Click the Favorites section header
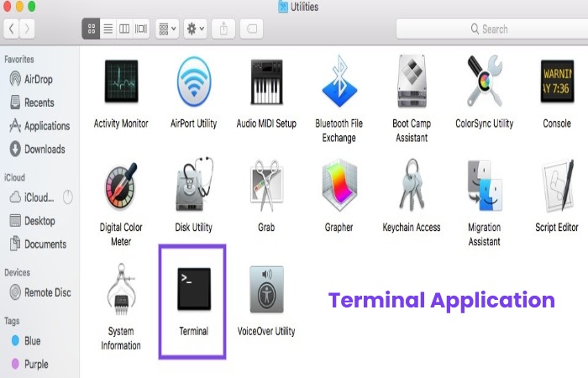Image resolution: width=588 pixels, height=378 pixels. pyautogui.click(x=19, y=60)
